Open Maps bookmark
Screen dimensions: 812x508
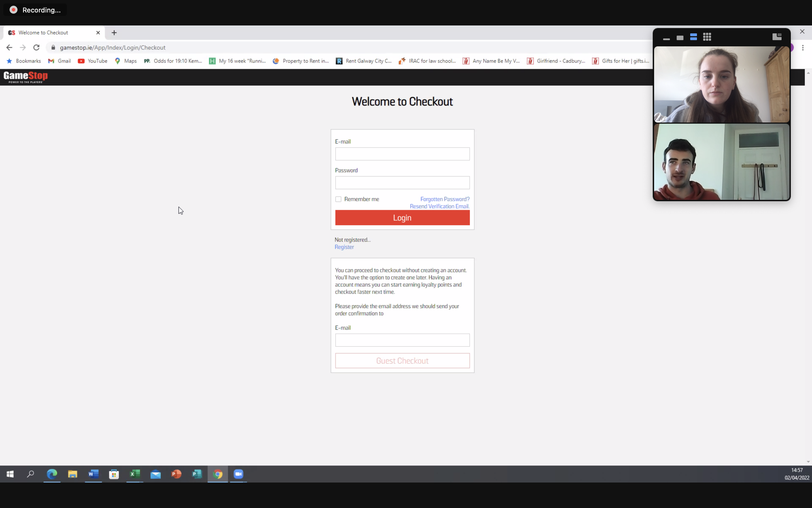click(x=126, y=61)
